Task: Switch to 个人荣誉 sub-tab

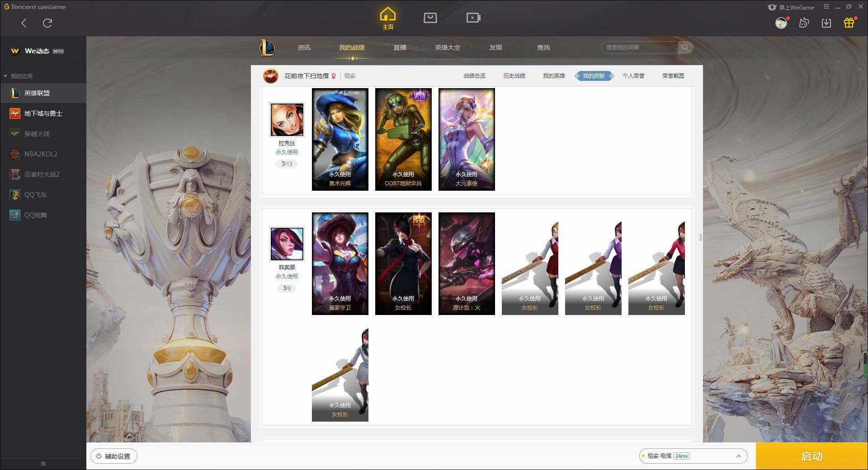Action: [x=633, y=76]
